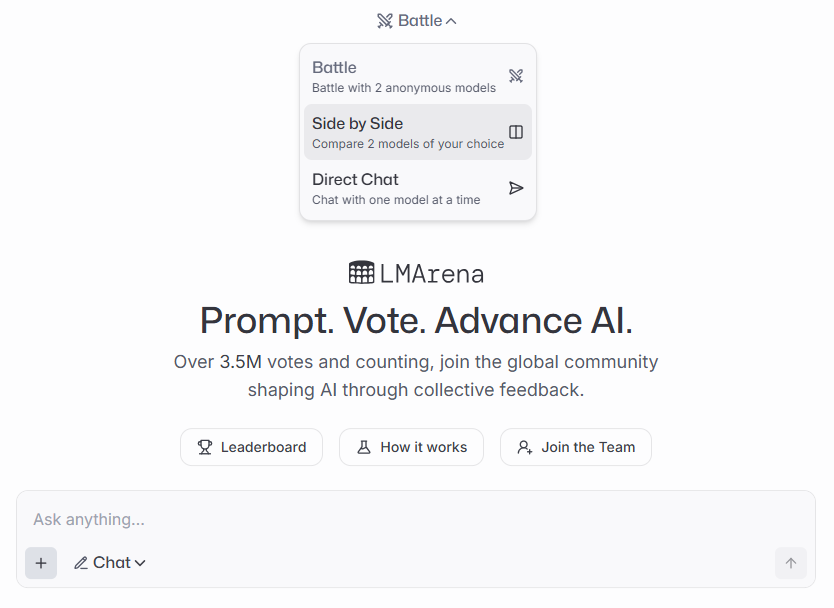Click the swords icon in Battle menu row
This screenshot has height=608, width=834.
tap(516, 76)
